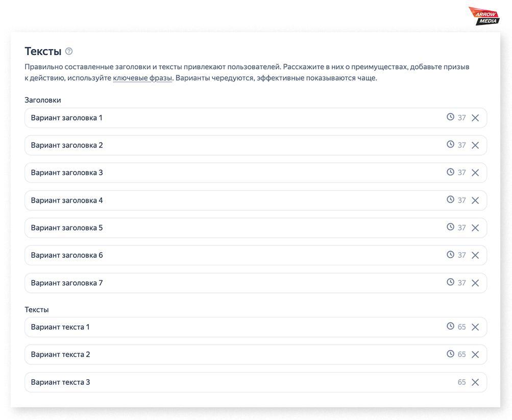Viewport: 512px width, 420px height.
Task: Click the clock icon for Вариант заголовка 6
Action: 450,255
